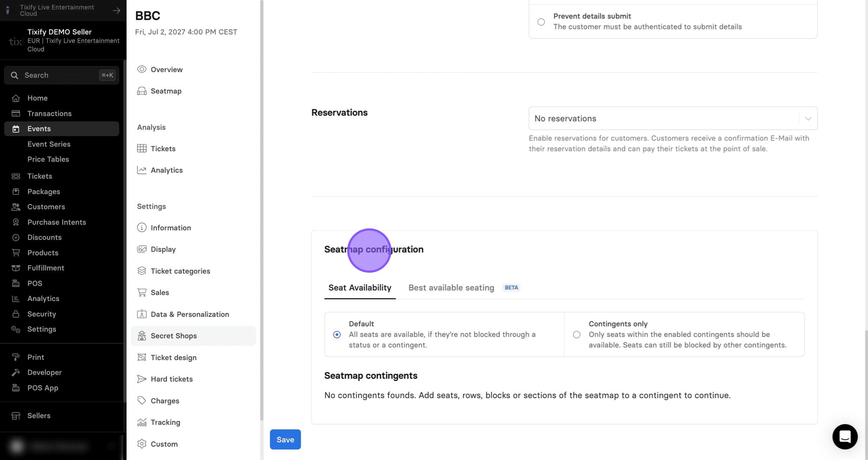Open the Seatmap armchair icon
Screen dimensions: 868x460
click(x=142, y=91)
